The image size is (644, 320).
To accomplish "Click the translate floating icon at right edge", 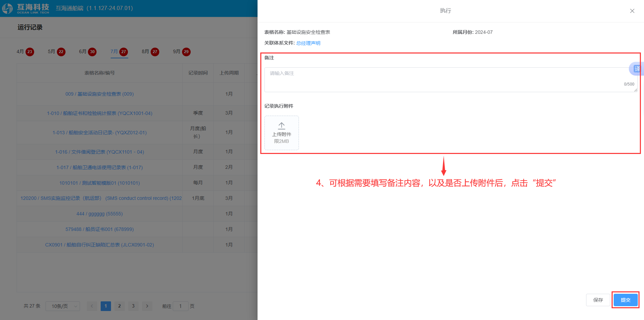I will pos(637,69).
